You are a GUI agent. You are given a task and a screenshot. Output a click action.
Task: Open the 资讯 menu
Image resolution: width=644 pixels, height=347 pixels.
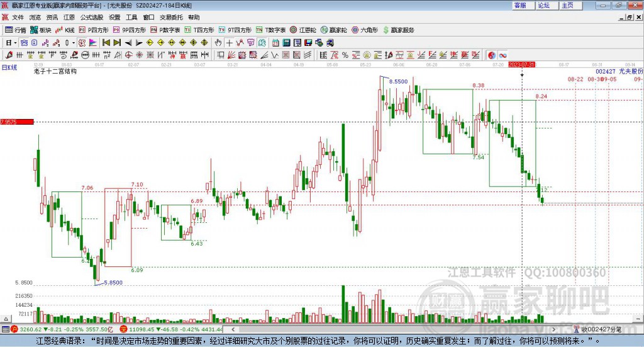tap(52, 17)
